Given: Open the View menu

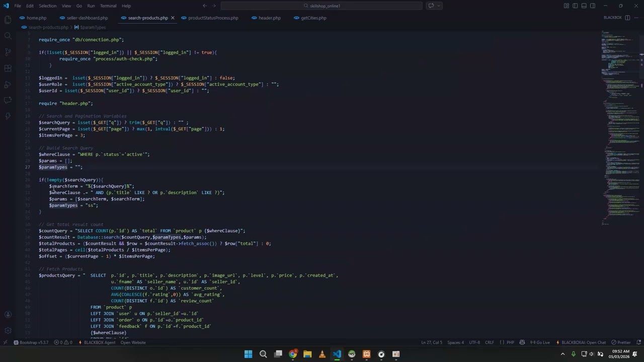Looking at the screenshot, I should [x=66, y=6].
